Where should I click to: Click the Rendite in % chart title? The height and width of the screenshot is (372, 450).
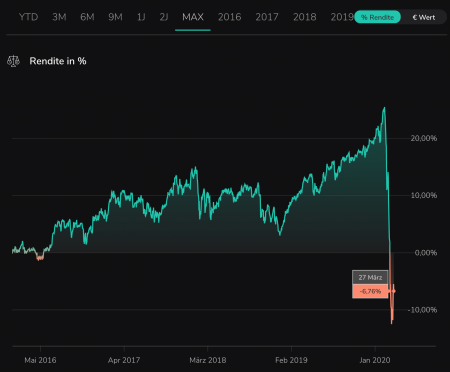[58, 61]
